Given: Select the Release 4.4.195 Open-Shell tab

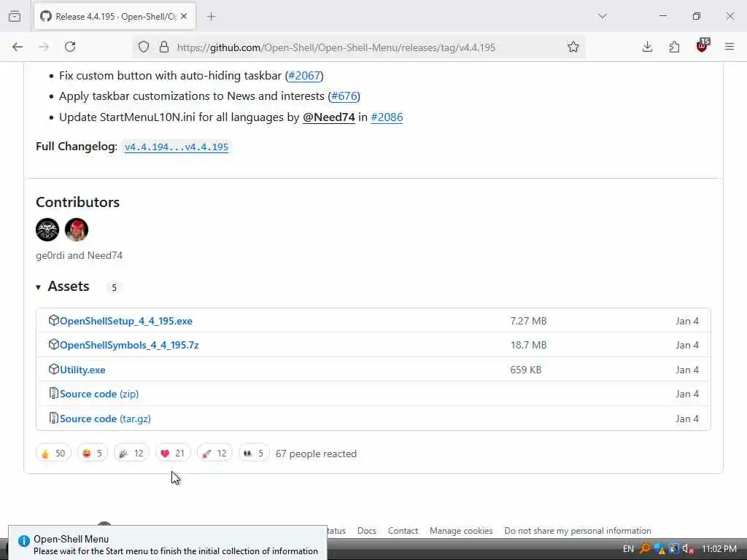Looking at the screenshot, I should click(x=115, y=17).
